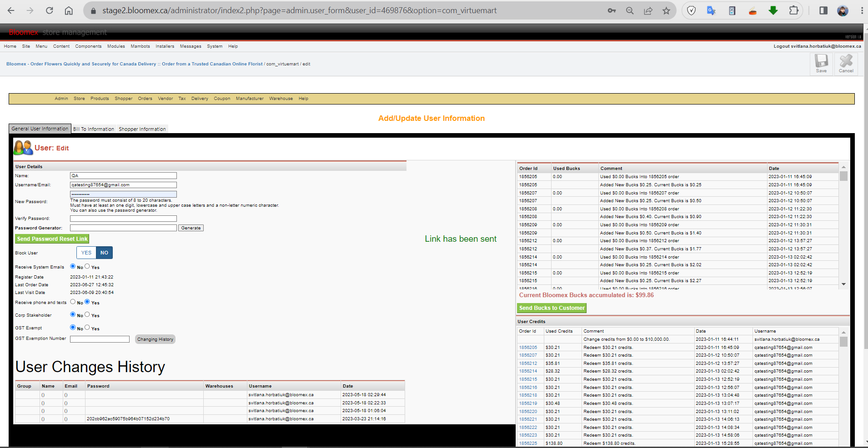The image size is (868, 448).
Task: Select Yes for Corp Stakeholder
Action: click(x=87, y=314)
